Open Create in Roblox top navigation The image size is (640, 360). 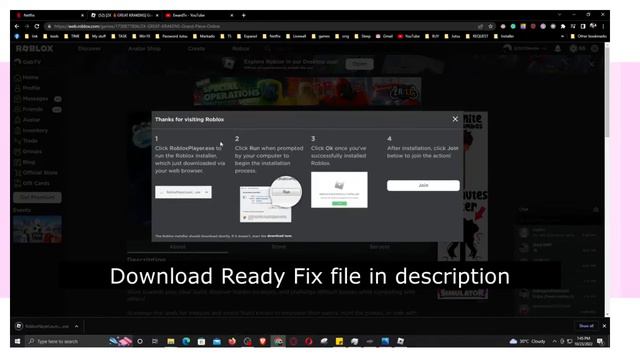(x=196, y=49)
